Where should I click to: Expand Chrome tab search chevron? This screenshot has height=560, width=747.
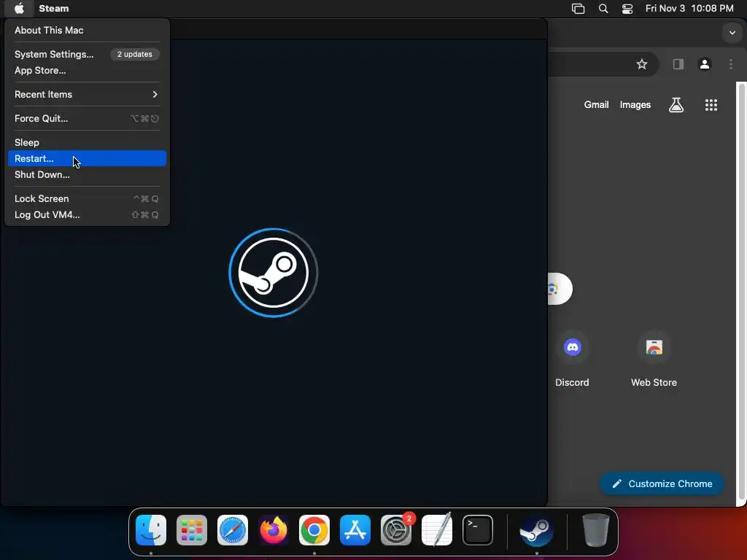click(732, 33)
